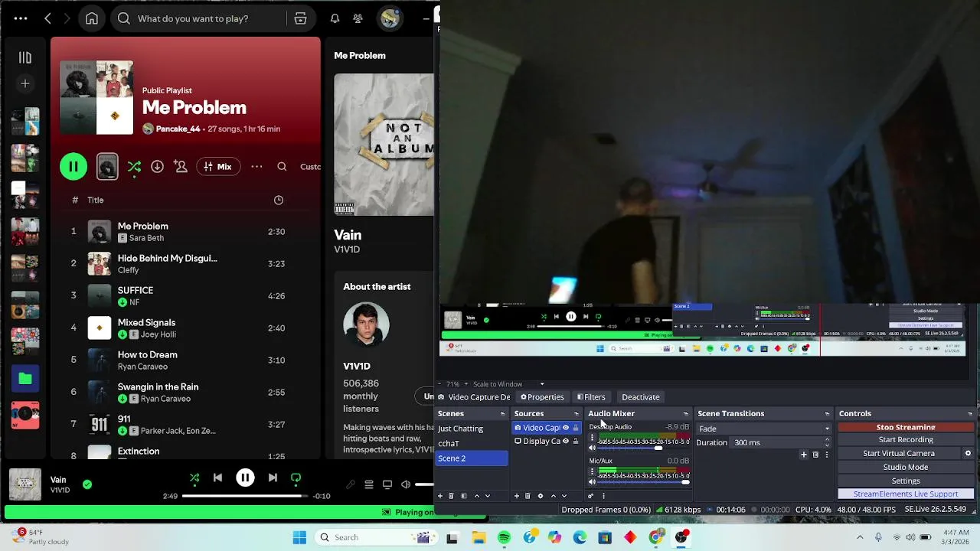980x551 pixels.
Task: Open Friend Activity icon in Spotify
Action: coord(358,18)
